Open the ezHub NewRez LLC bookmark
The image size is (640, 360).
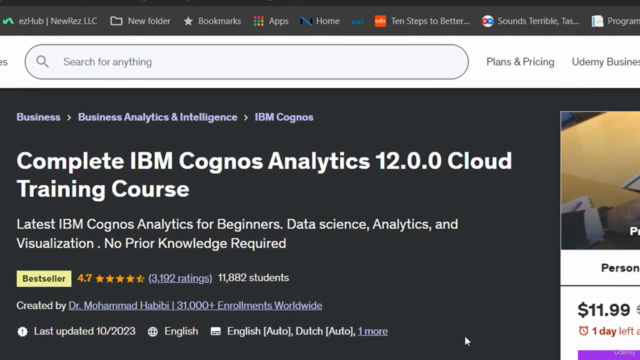pos(50,21)
